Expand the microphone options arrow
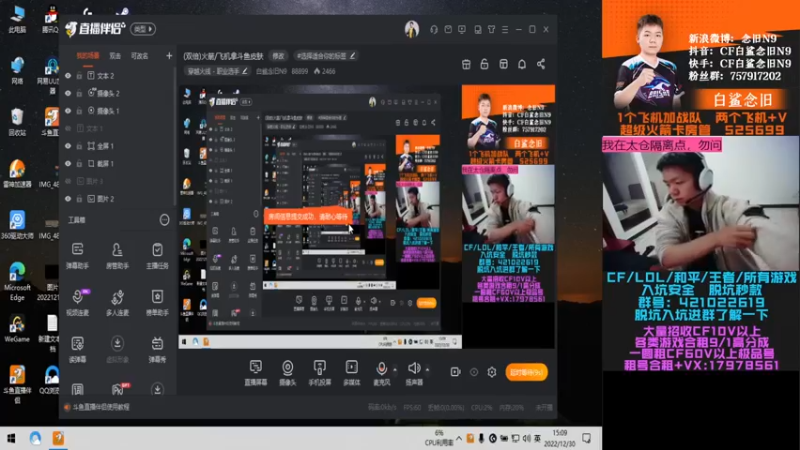This screenshot has width=800, height=450. coord(395,369)
